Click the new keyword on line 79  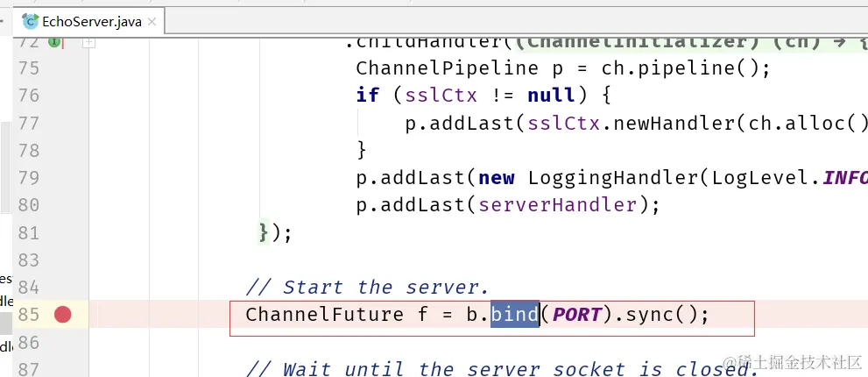(497, 179)
